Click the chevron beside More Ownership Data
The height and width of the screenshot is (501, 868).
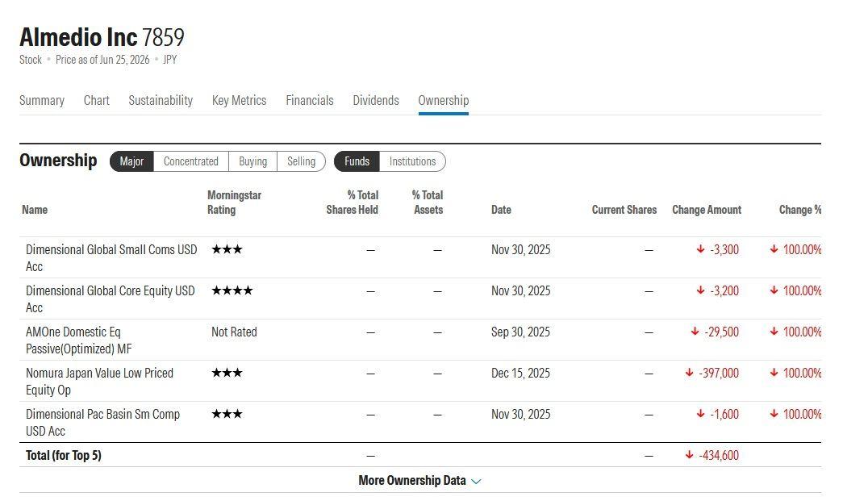[x=476, y=482]
